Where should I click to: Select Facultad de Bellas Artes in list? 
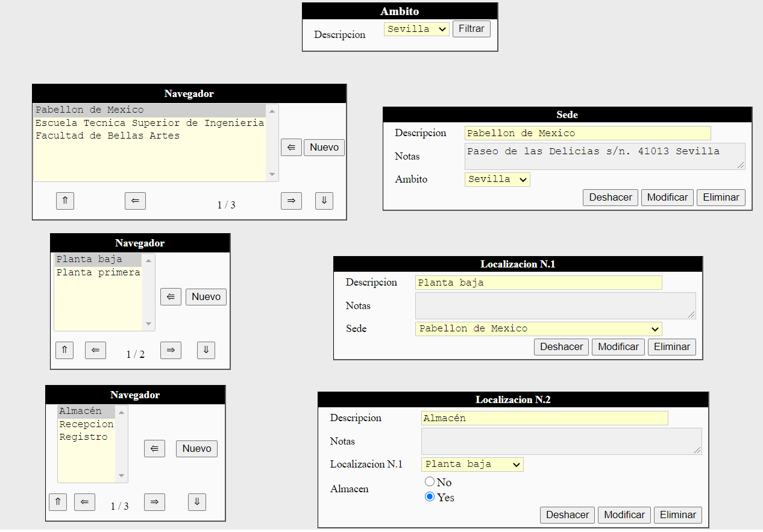tap(107, 136)
